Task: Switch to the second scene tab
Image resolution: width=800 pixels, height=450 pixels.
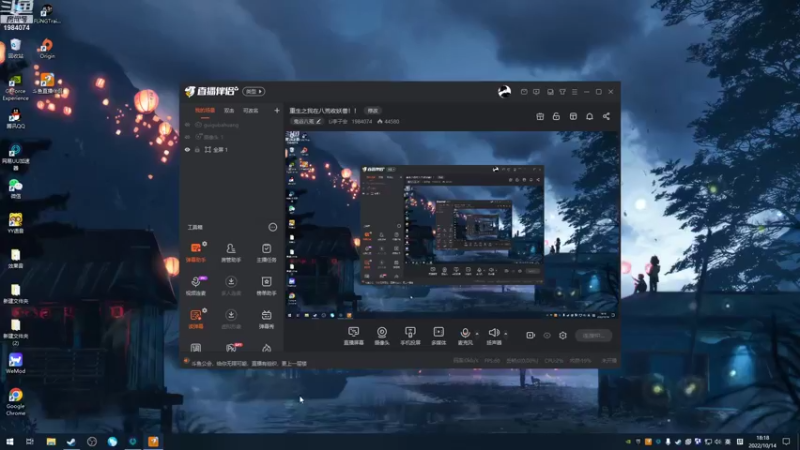Action: coord(229,110)
